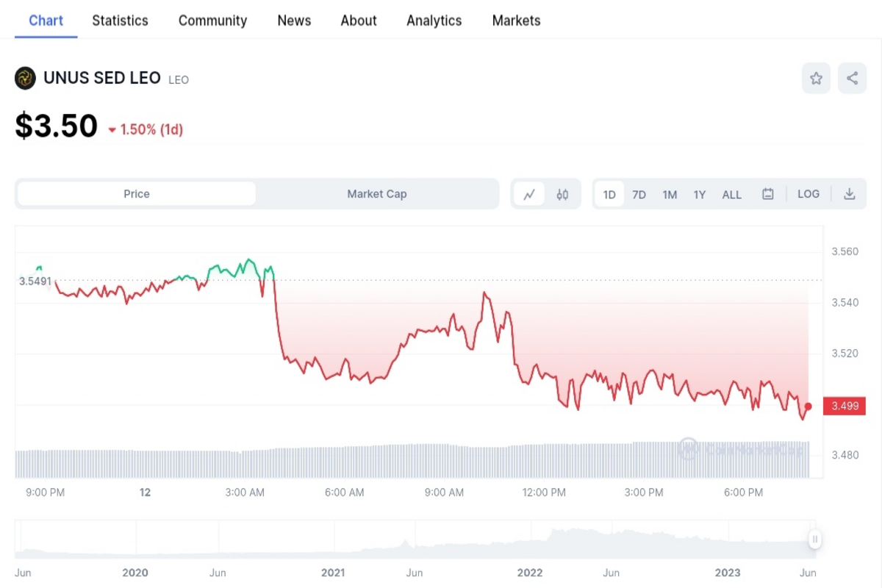The height and width of the screenshot is (588, 882).
Task: Open the Statistics tab
Action: (120, 21)
